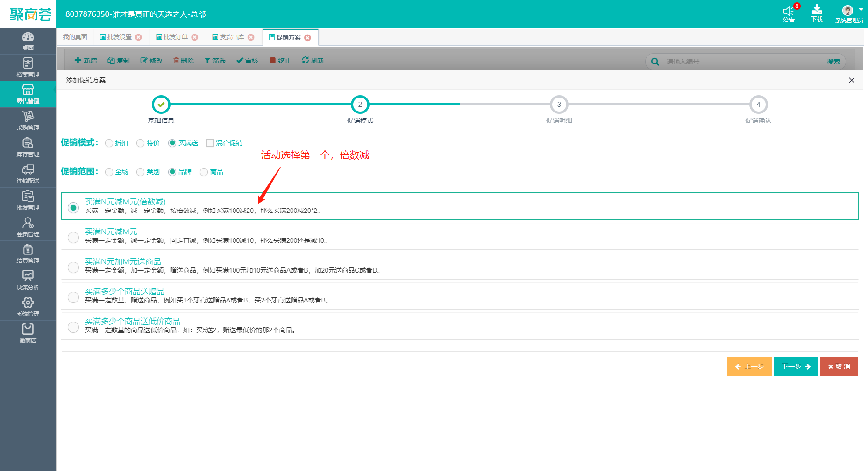Open 系统管理 in the sidebar
The width and height of the screenshot is (868, 471).
point(28,307)
